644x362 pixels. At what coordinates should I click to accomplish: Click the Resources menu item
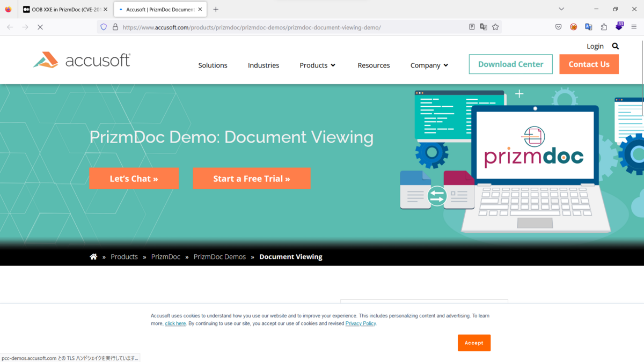coord(374,65)
